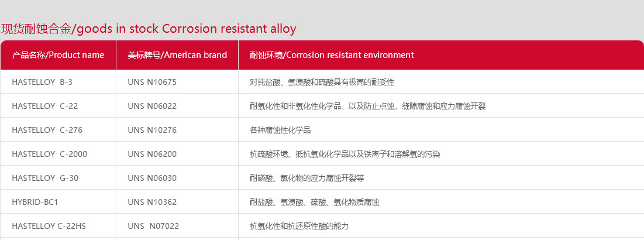Screen dimensions: 644x240
Task: Click the American brand column header
Action: coord(177,55)
